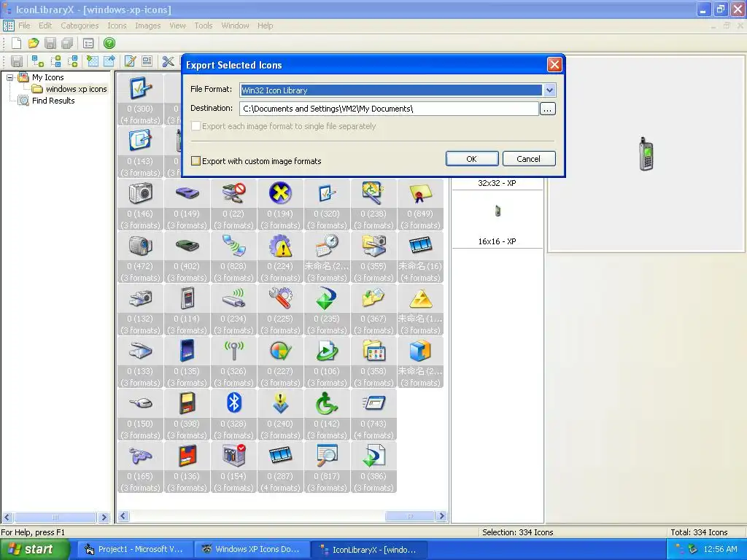
Task: Open the Help menu
Action: click(266, 26)
